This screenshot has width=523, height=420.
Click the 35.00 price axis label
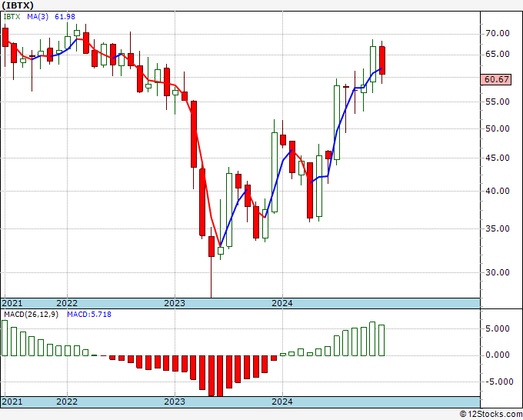[498, 228]
